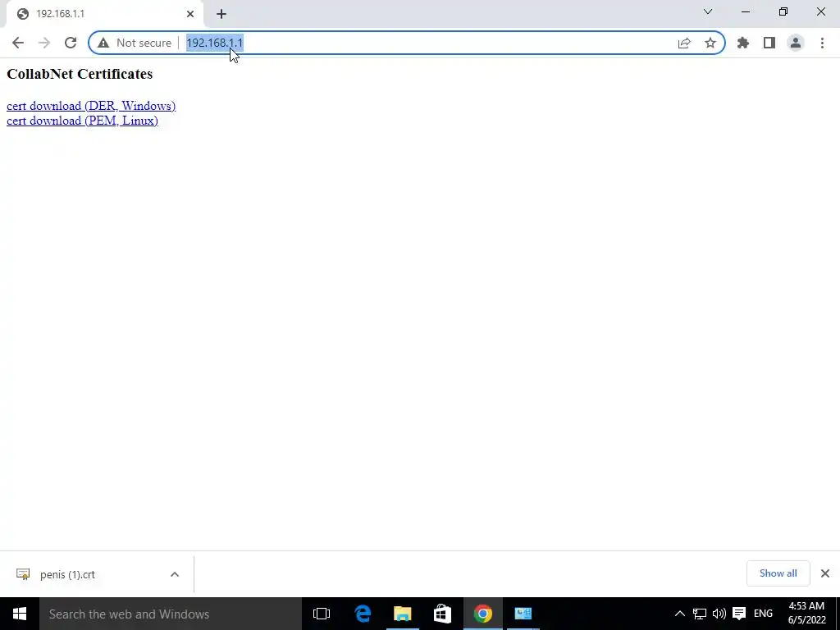The height and width of the screenshot is (630, 840).
Task: Go back to the previous page
Action: click(x=18, y=43)
